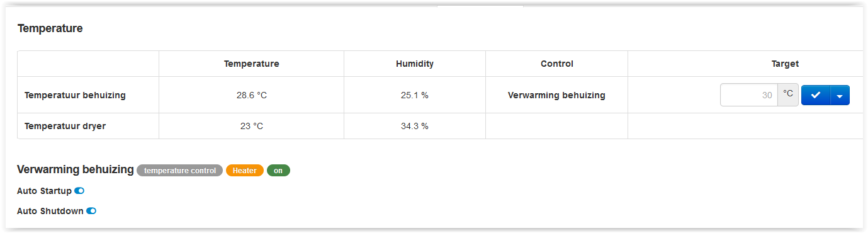This screenshot has height=233, width=868.
Task: Click the Target column header
Action: pos(785,64)
